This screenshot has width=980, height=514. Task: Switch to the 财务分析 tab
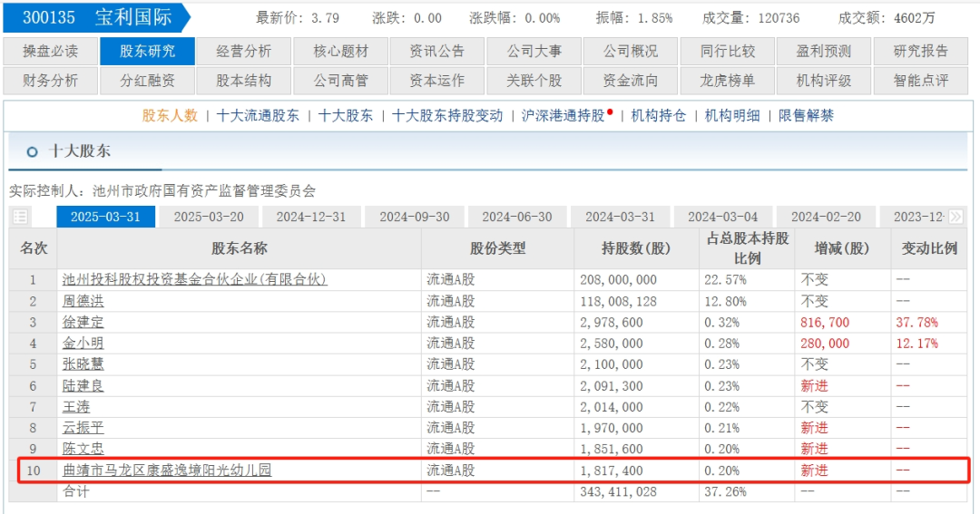point(51,81)
